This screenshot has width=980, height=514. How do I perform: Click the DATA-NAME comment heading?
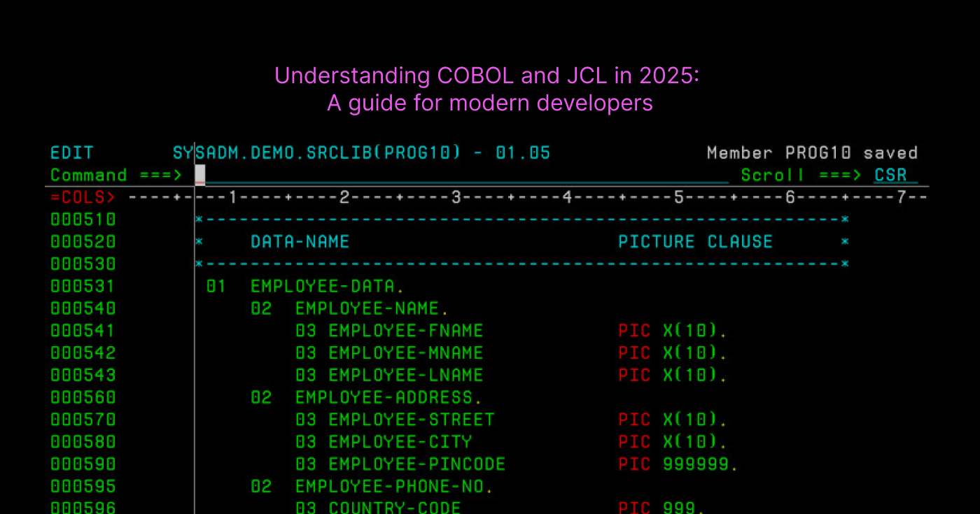300,242
